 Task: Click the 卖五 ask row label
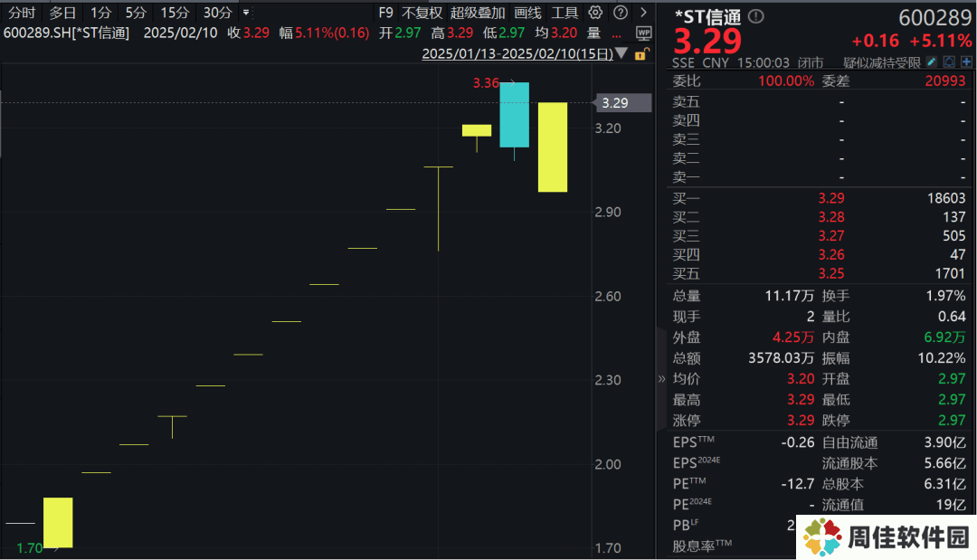(686, 101)
